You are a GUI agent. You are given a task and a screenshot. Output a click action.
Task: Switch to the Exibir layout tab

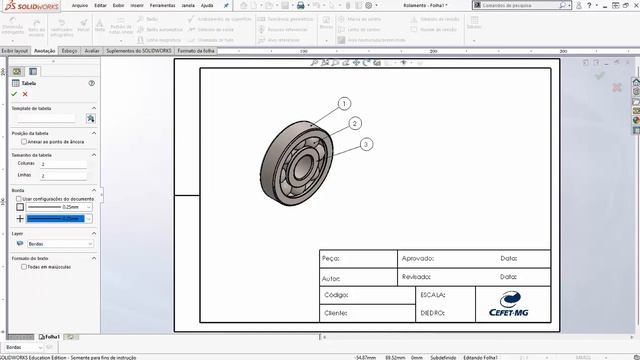click(15, 51)
